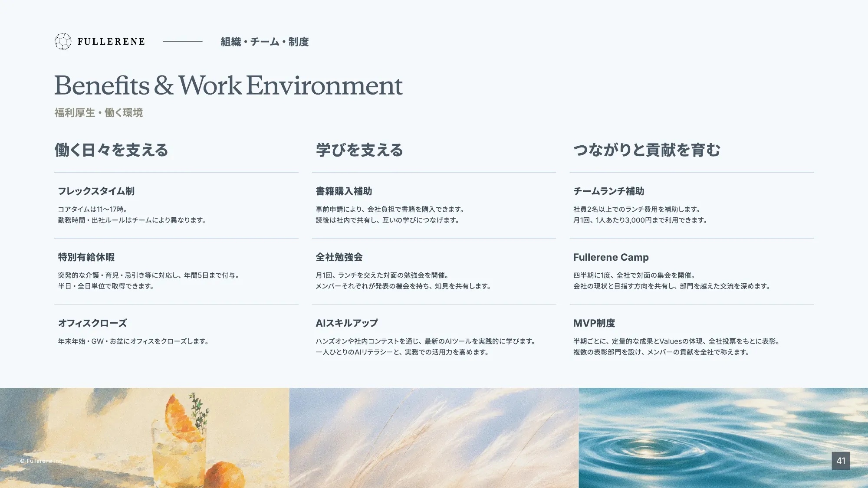Select the MVP制度 item title

(594, 323)
